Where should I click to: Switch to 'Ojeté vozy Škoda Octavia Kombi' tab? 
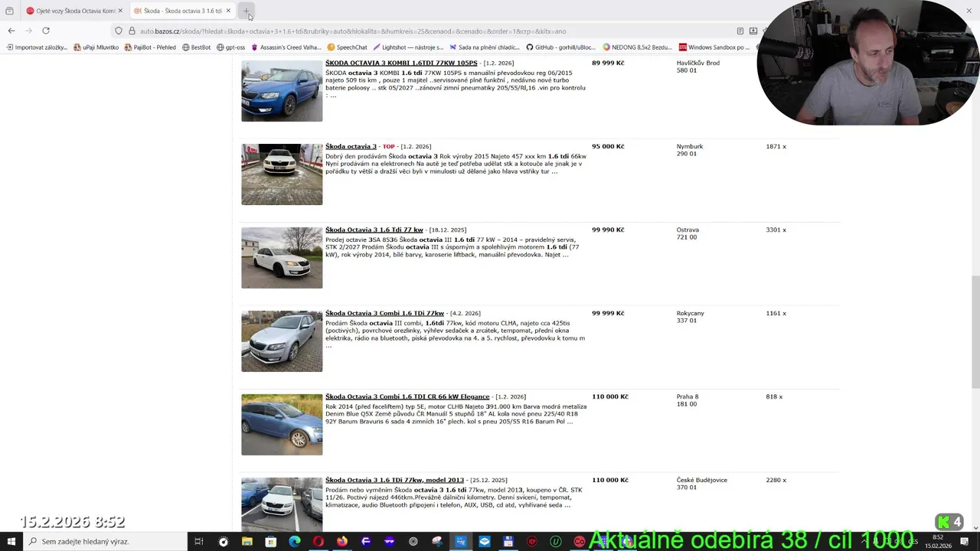coord(74,11)
